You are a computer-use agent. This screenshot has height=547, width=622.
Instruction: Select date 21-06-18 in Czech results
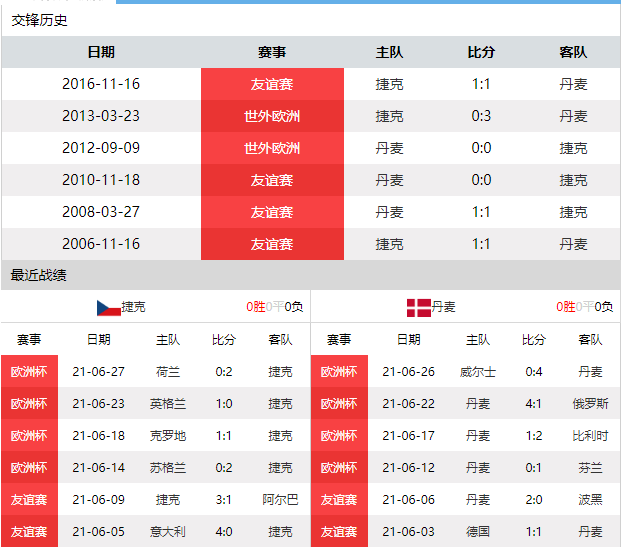click(x=99, y=436)
